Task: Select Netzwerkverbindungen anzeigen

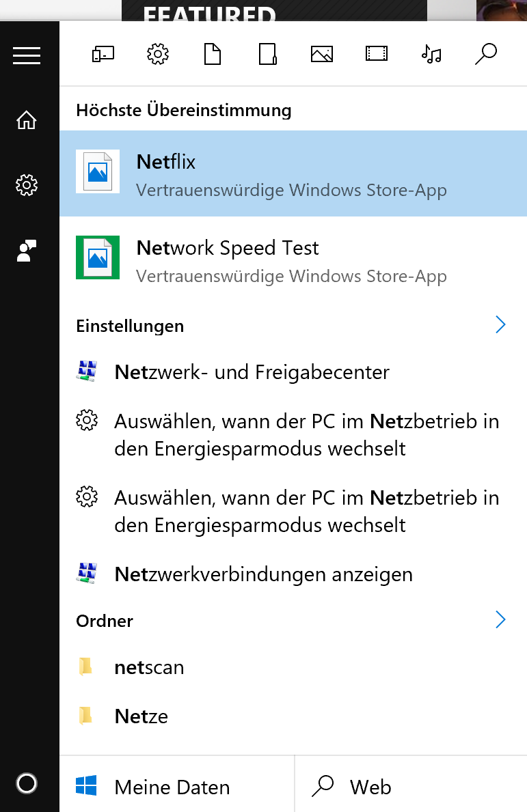Action: pyautogui.click(x=293, y=574)
